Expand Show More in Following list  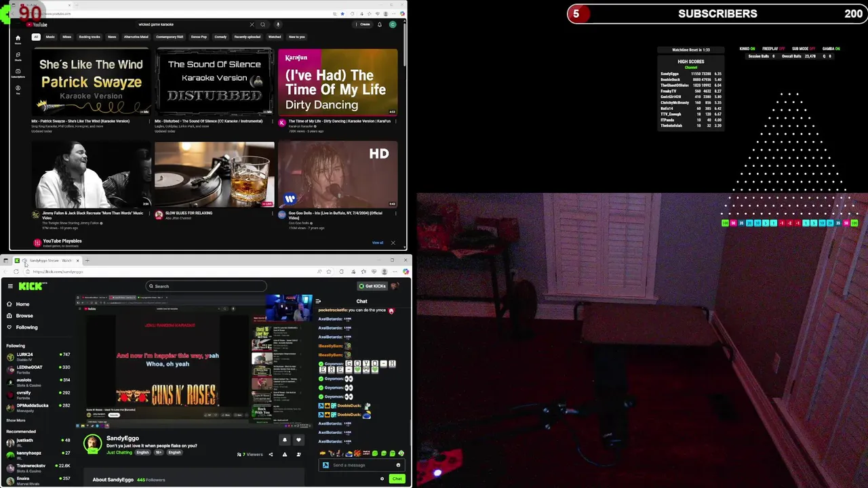[x=16, y=420]
